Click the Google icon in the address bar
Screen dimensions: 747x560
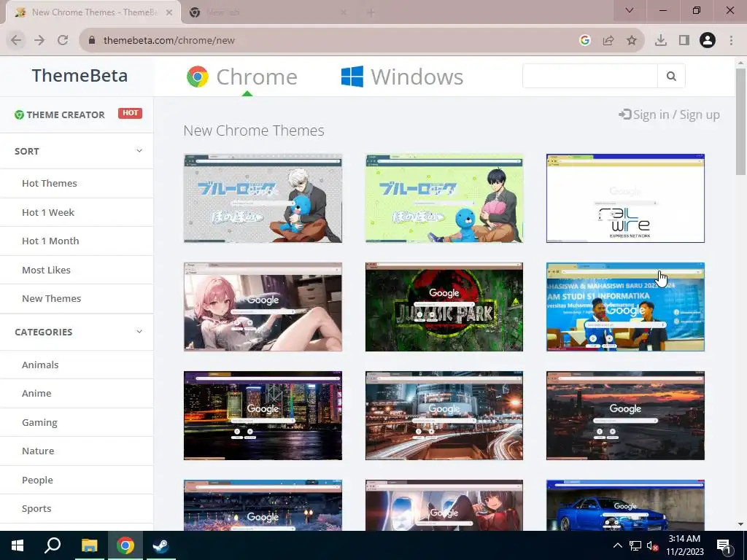click(584, 40)
